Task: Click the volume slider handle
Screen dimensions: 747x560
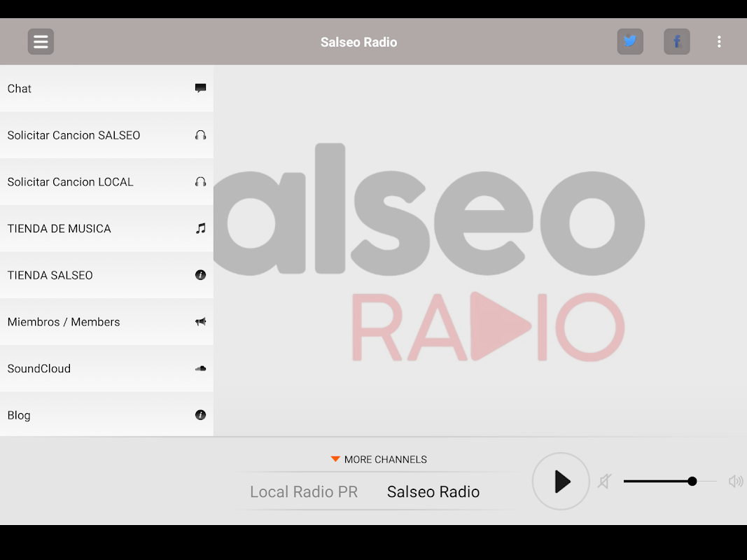Action: [692, 481]
